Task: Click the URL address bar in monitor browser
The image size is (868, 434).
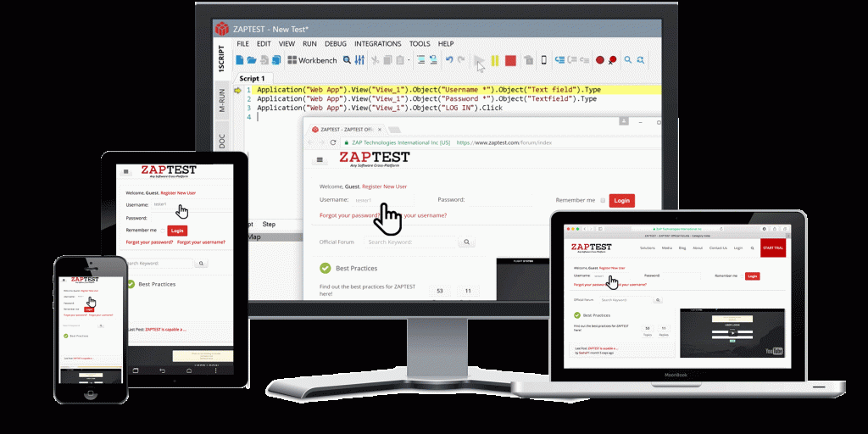Action: click(x=501, y=142)
